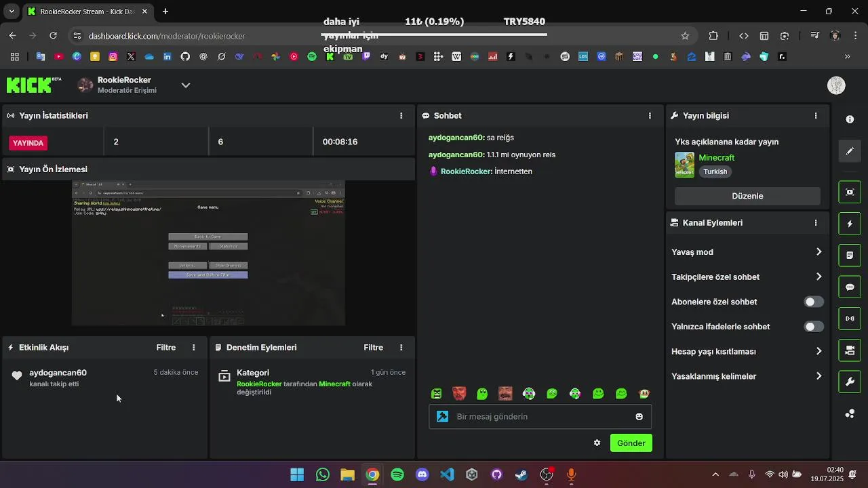Open the channel switcher chevron beside RookieRocker
This screenshot has width=868, height=488.
pyautogui.click(x=186, y=85)
